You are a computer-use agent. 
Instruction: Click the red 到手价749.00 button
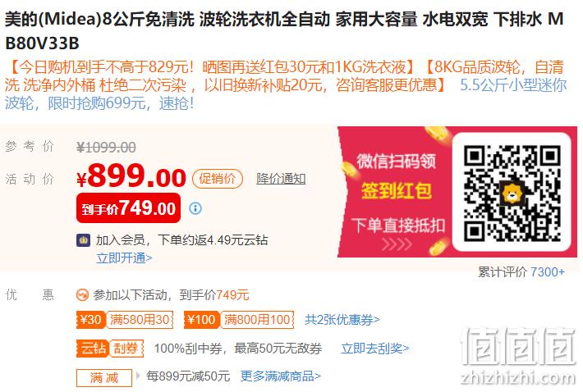(128, 208)
